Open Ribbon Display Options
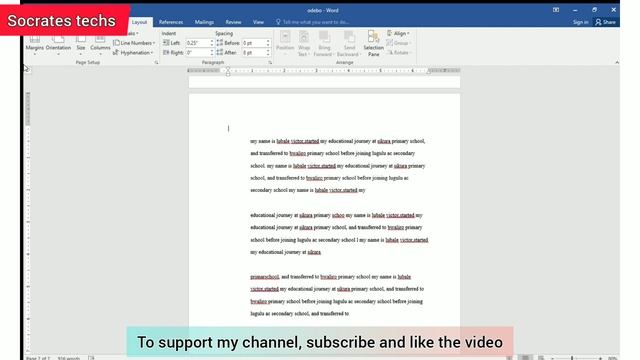Screen dimensions: 640x360 click(x=556, y=10)
